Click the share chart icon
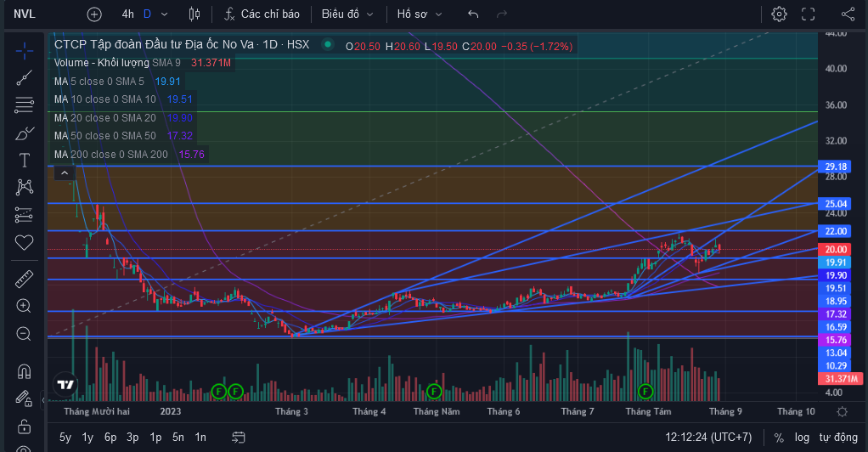The image size is (868, 452). pyautogui.click(x=848, y=14)
